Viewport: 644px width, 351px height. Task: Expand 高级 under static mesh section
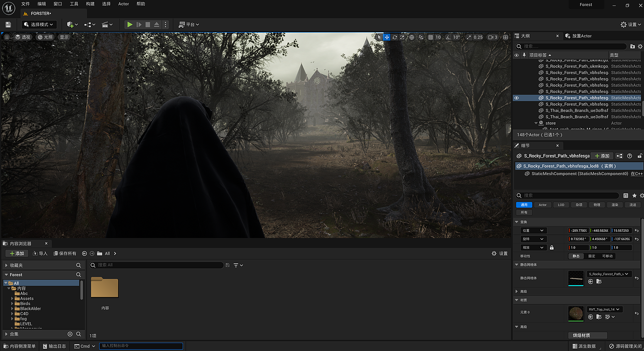[517, 291]
